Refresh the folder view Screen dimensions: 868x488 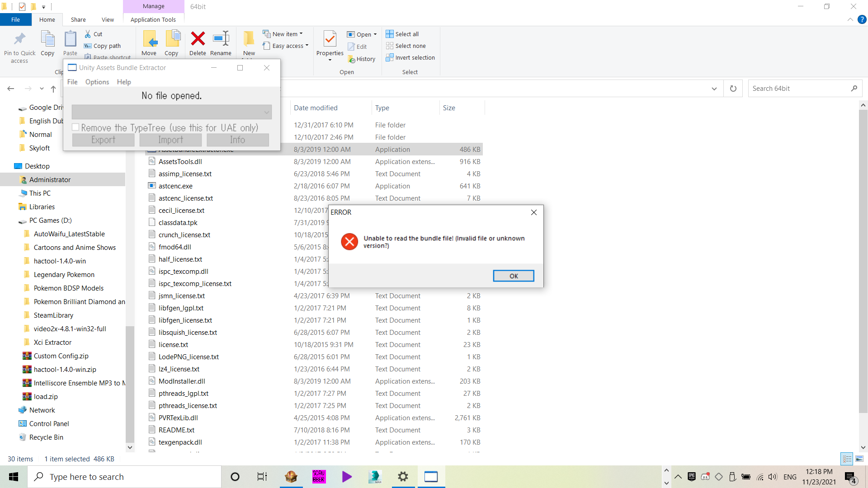(x=733, y=88)
